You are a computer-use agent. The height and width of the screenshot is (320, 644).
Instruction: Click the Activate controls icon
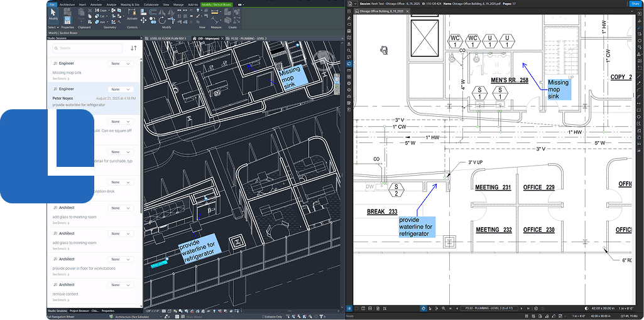click(x=132, y=14)
